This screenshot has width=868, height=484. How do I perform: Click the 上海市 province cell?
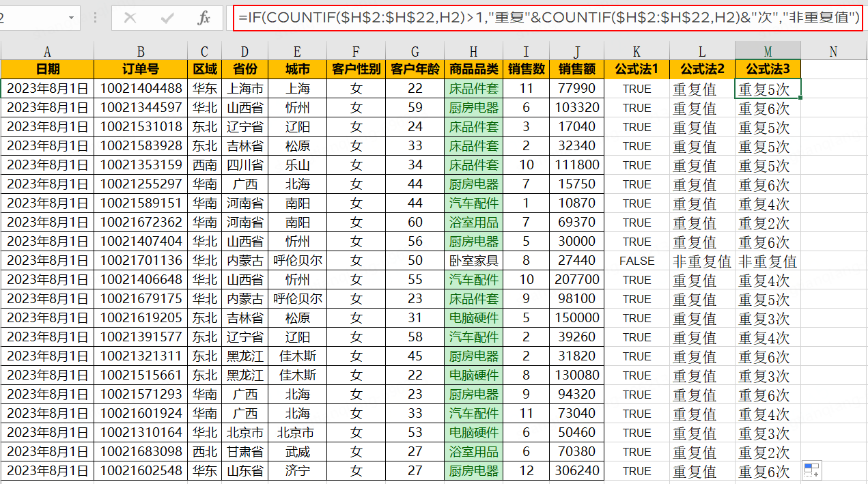244,89
